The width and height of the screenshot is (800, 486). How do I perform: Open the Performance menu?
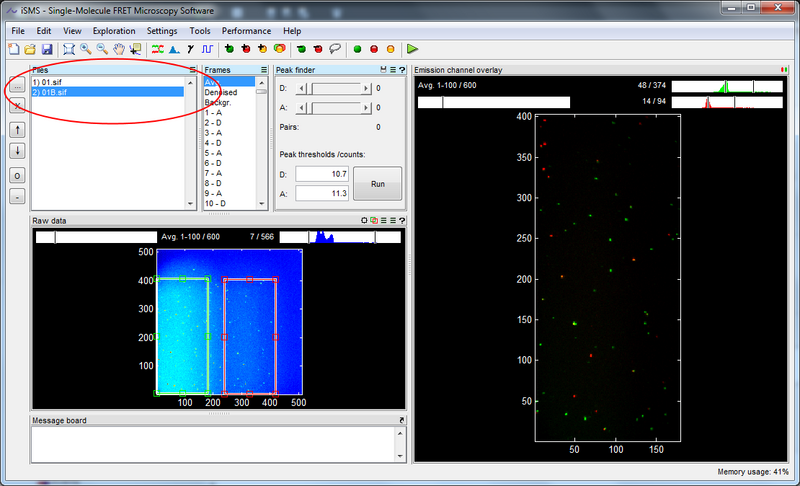tap(246, 31)
